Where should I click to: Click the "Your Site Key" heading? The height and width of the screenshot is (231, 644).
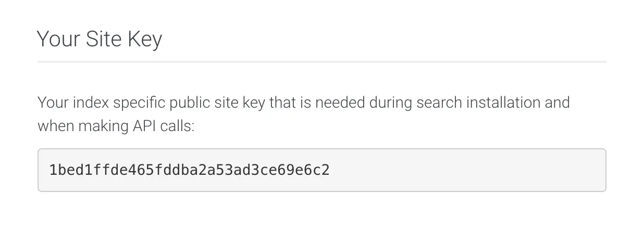click(x=99, y=40)
